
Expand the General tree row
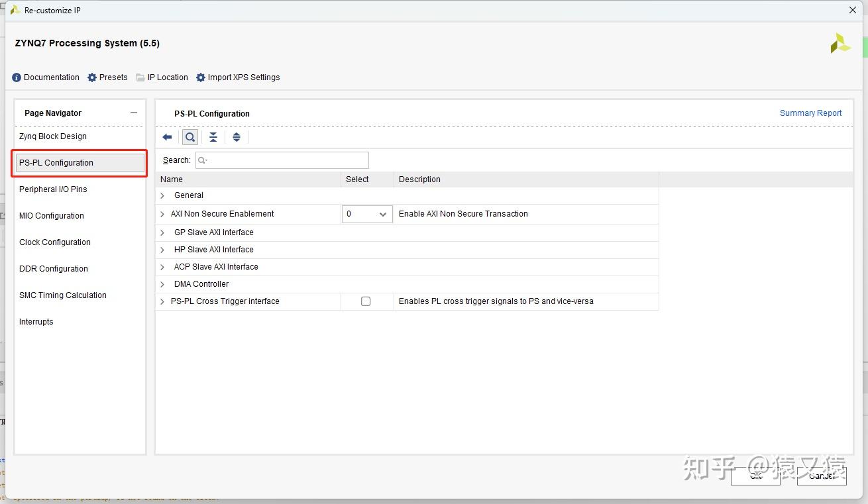point(162,195)
